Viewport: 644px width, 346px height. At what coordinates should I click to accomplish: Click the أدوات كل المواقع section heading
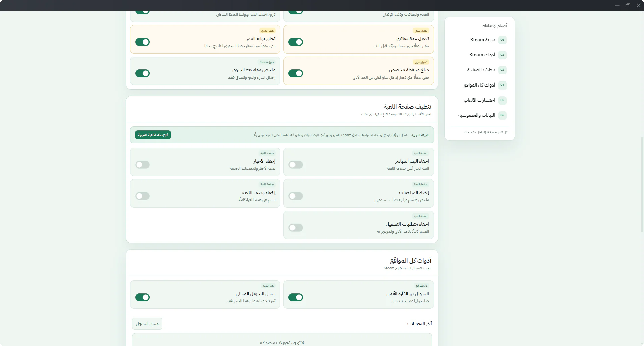(411, 261)
